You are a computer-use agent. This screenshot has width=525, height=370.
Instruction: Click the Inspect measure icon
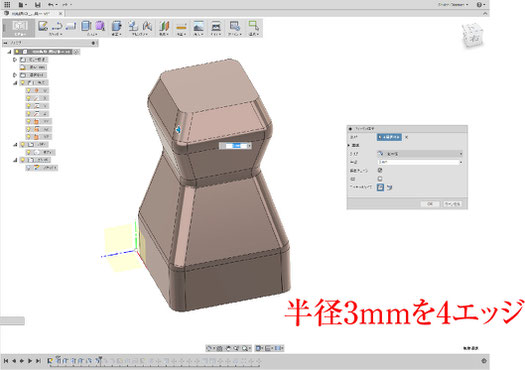tap(181, 26)
